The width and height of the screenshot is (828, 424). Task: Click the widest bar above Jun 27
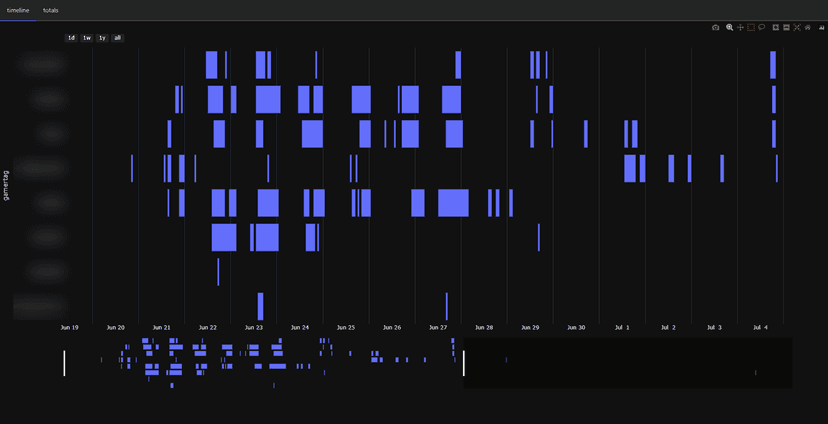453,203
